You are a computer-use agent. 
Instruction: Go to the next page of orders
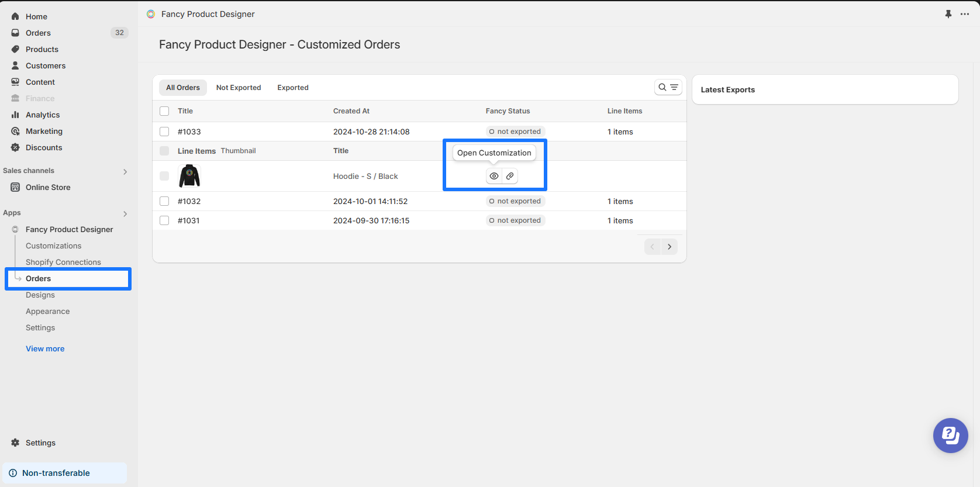670,247
